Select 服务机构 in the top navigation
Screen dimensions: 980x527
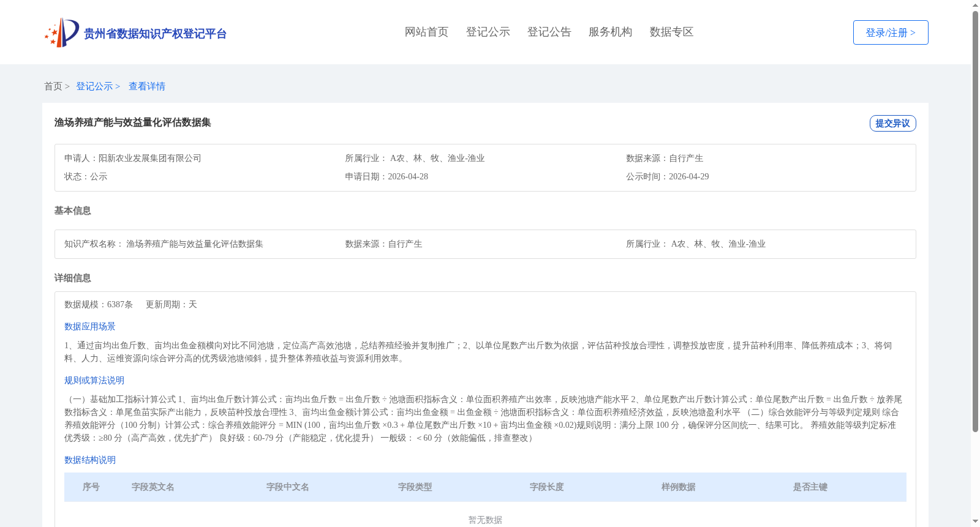coord(610,32)
